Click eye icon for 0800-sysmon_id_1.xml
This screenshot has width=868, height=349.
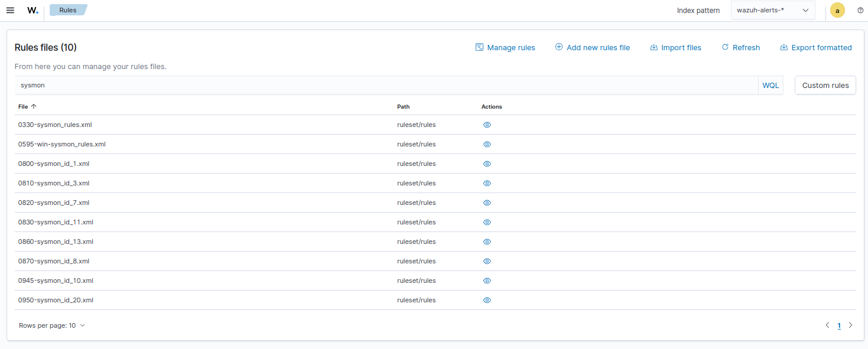487,164
